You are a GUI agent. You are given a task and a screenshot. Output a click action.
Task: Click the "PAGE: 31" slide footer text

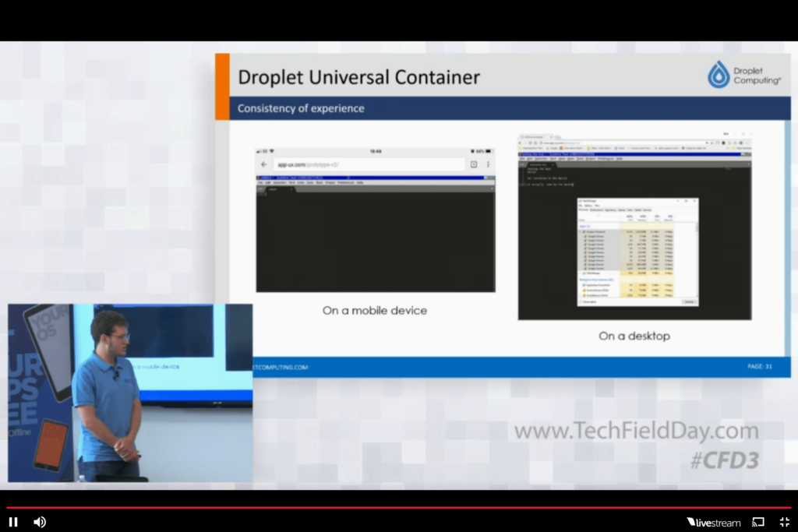pyautogui.click(x=759, y=366)
